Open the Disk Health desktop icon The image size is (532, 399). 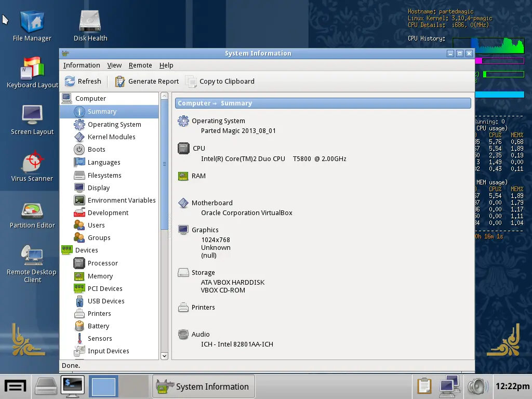point(90,26)
